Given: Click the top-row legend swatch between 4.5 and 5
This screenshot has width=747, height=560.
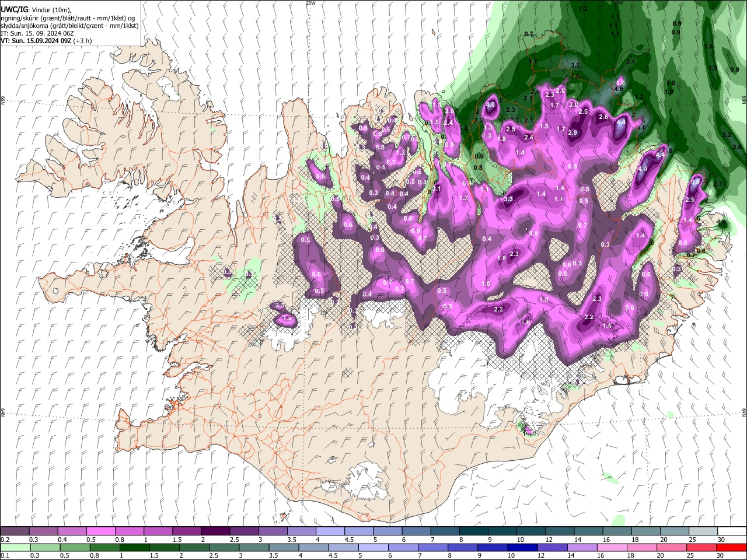Looking at the screenshot, I should [x=358, y=531].
